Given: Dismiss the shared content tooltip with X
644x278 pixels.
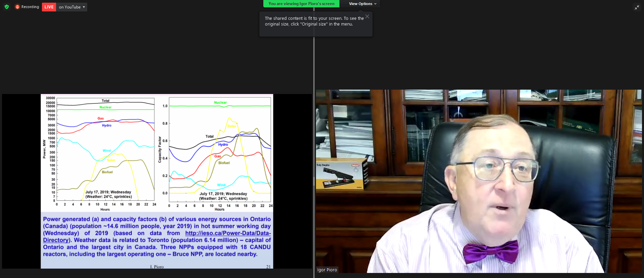Looking at the screenshot, I should 367,16.
